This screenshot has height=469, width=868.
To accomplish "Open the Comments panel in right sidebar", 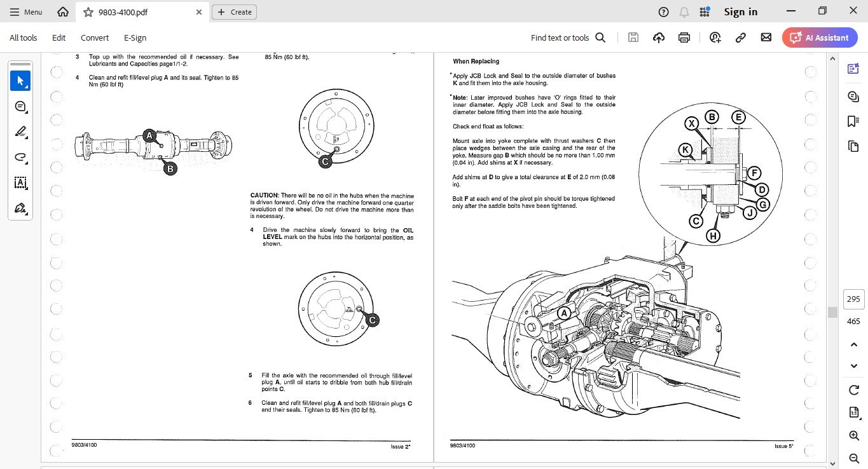I will click(x=853, y=95).
